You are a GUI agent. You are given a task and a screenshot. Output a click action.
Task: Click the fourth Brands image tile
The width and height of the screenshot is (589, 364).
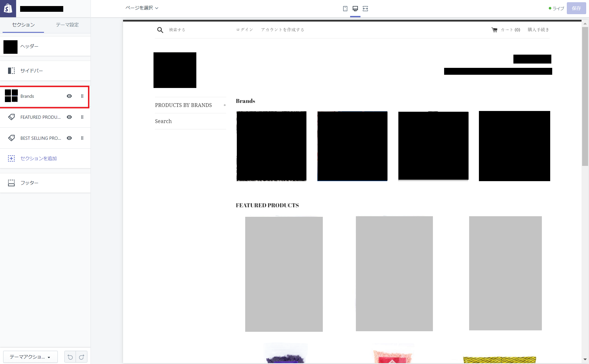515,146
